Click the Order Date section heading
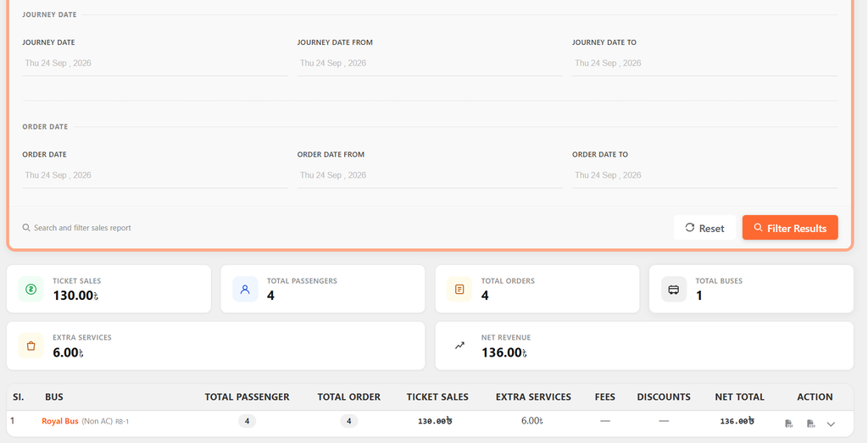The image size is (868, 443). [x=45, y=127]
